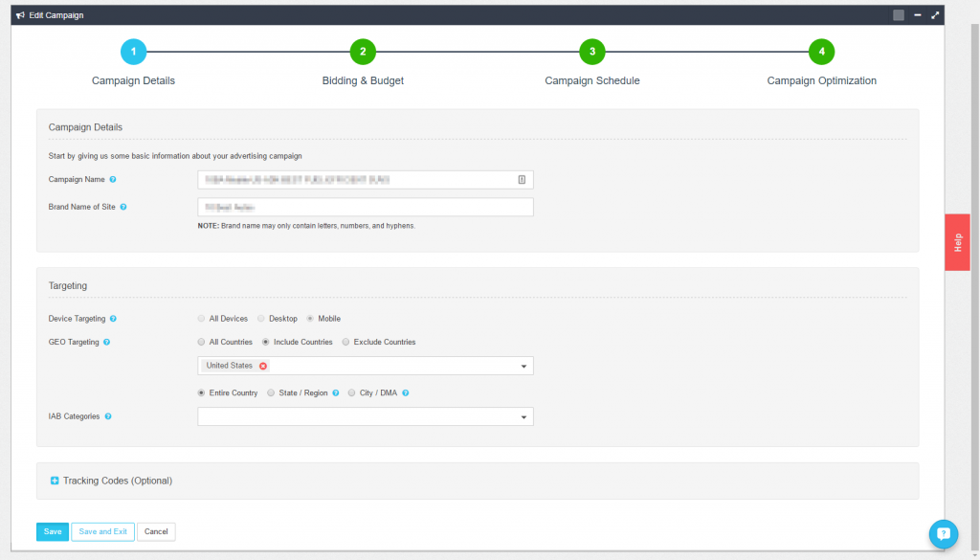980x560 pixels.
Task: Remove United States from country list
Action: click(263, 367)
